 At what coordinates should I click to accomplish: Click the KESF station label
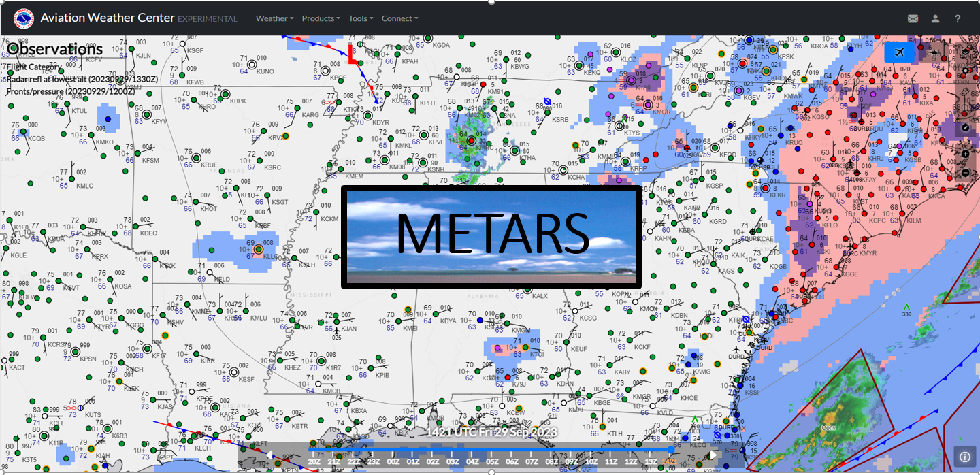click(246, 379)
